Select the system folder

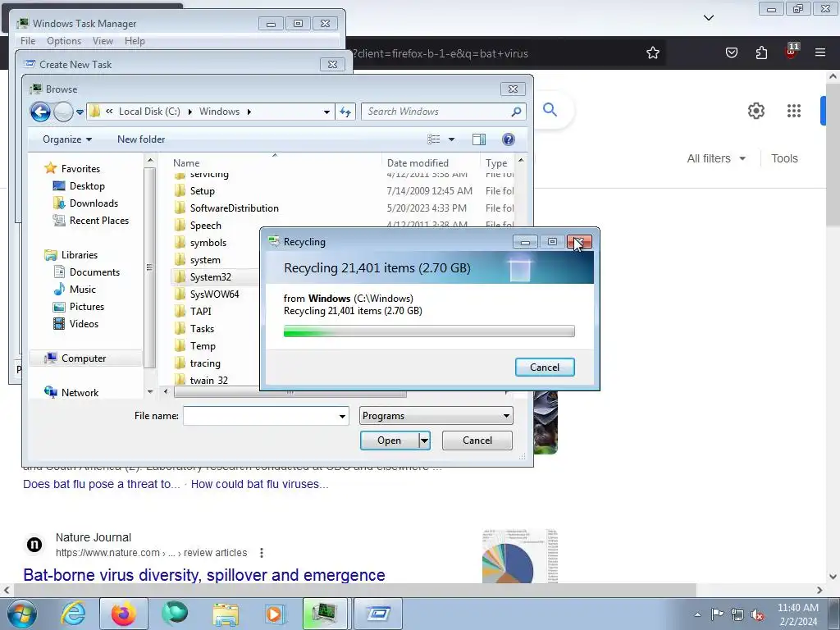204,260
